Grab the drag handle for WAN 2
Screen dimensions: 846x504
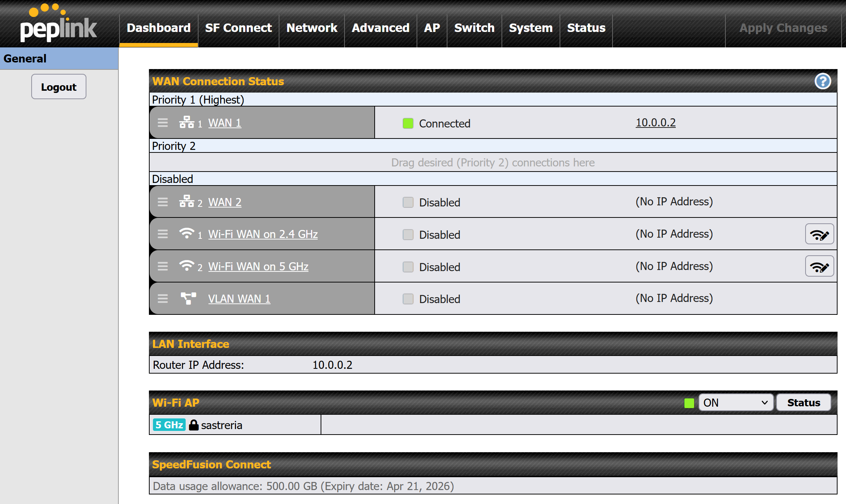point(163,202)
